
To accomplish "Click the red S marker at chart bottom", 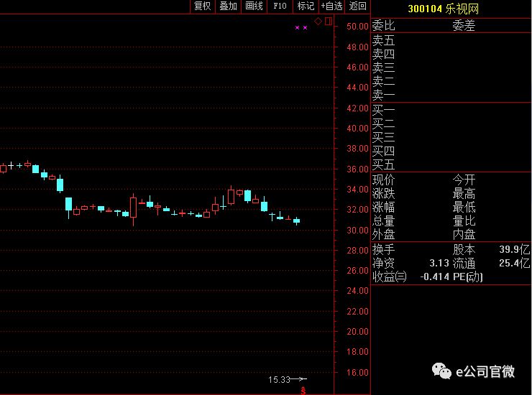I will (x=303, y=391).
